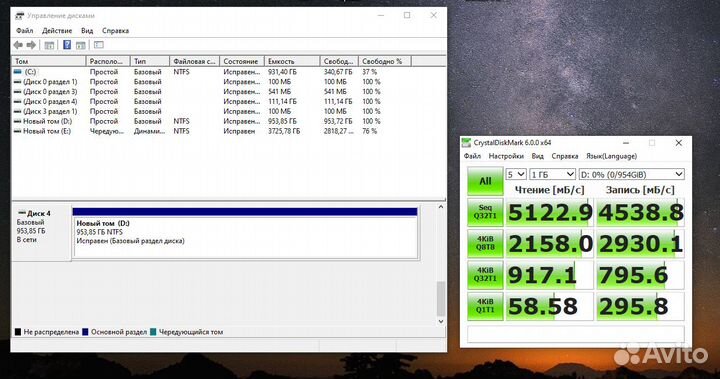Sort volumes by Том column header

[48, 61]
